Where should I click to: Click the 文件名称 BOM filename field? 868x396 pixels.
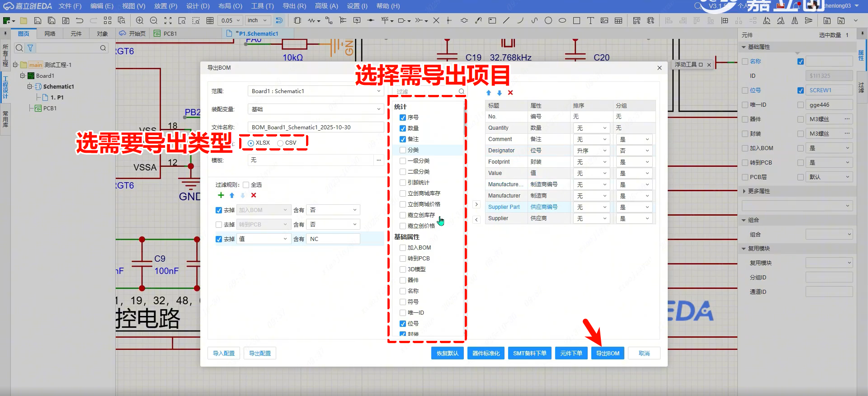coord(316,127)
